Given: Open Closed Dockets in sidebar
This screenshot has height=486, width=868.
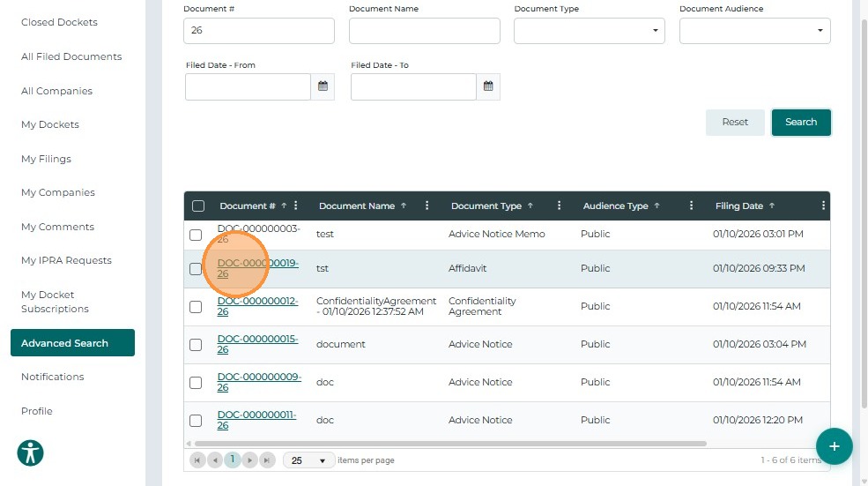Looking at the screenshot, I should 59,22.
